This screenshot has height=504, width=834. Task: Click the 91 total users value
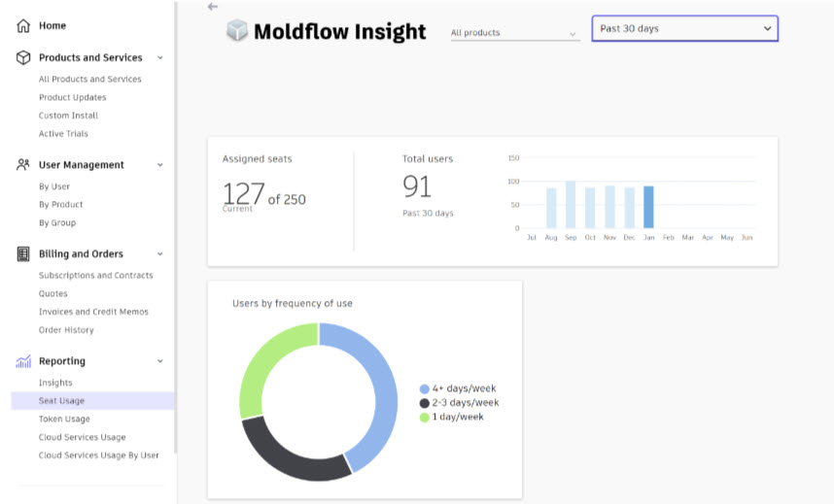point(416,186)
